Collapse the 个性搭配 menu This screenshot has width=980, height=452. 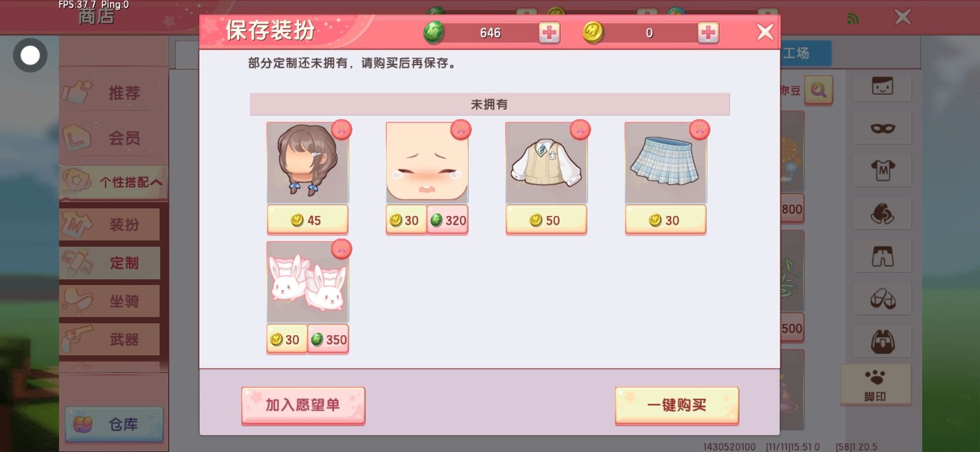(x=113, y=183)
